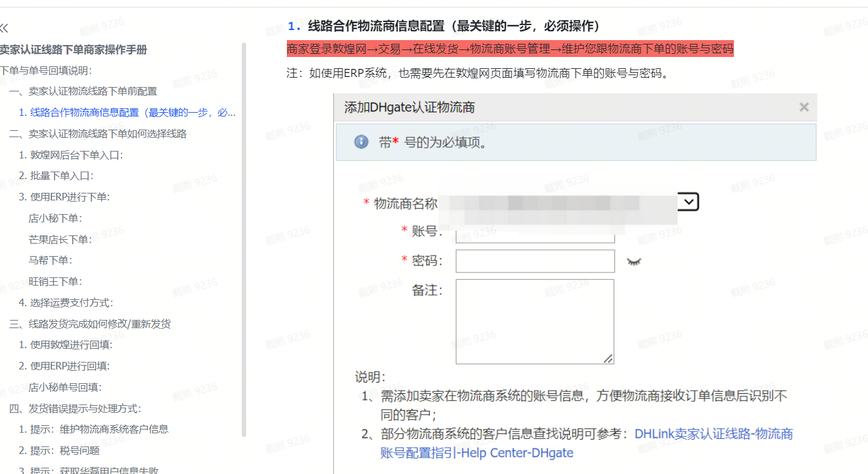
Task: Open 店小秘下单 outline entry
Action: pyautogui.click(x=55, y=219)
